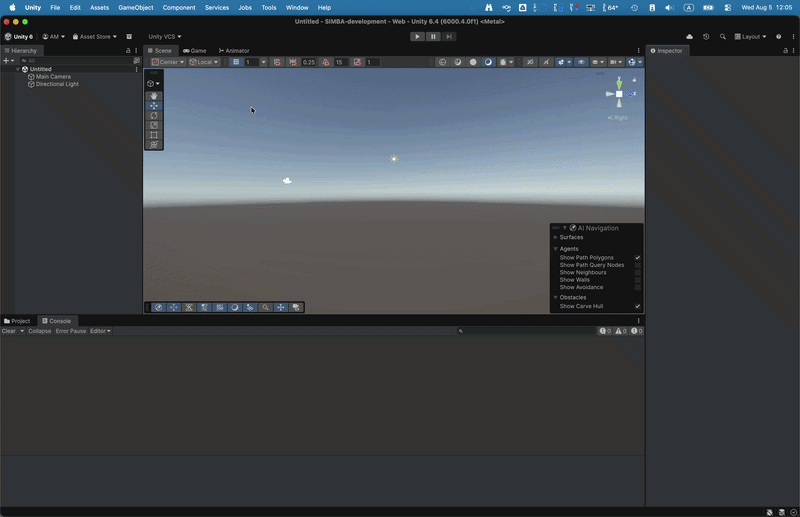
Task: Open the global search magnifier icon
Action: tap(722, 37)
